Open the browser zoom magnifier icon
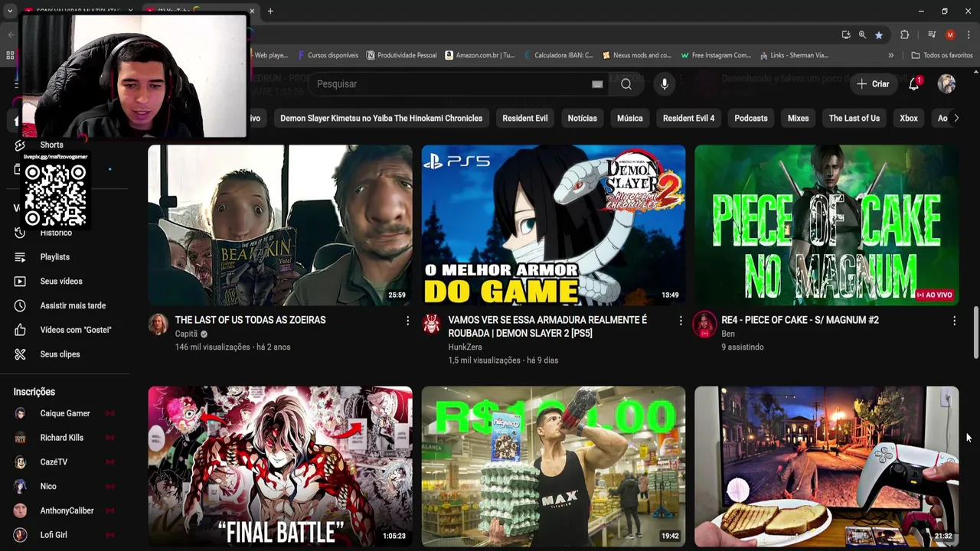This screenshot has width=980, height=551. pyautogui.click(x=862, y=34)
